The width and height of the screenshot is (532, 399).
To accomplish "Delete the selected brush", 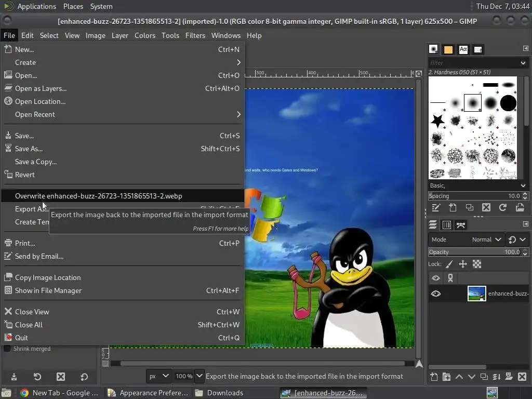I will tap(486, 208).
